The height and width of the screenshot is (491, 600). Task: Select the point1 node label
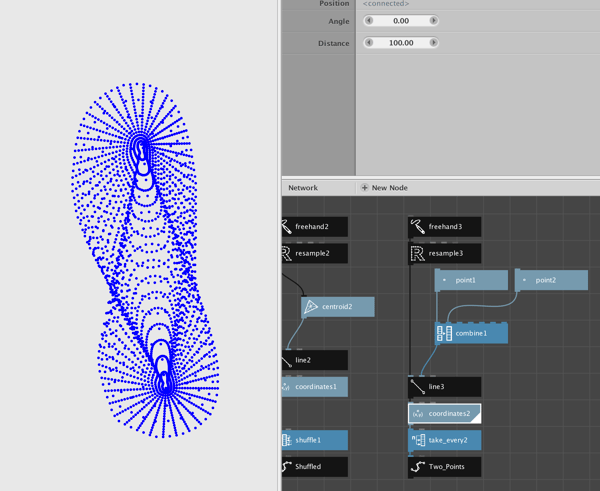point(465,280)
